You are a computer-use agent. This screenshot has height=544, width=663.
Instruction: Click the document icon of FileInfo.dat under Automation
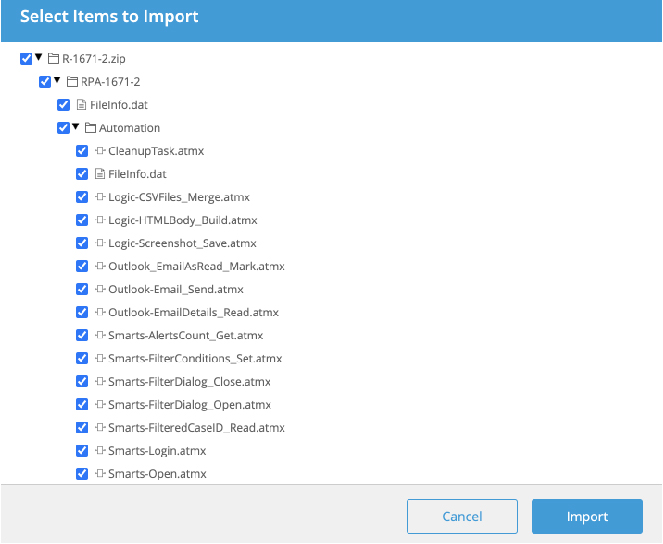pos(100,174)
